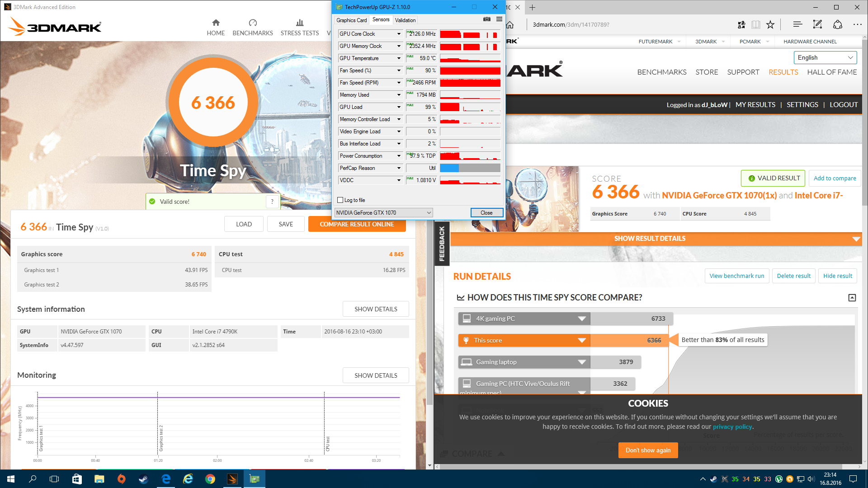Click the Edge Share icon
The height and width of the screenshot is (488, 868).
tap(837, 24)
